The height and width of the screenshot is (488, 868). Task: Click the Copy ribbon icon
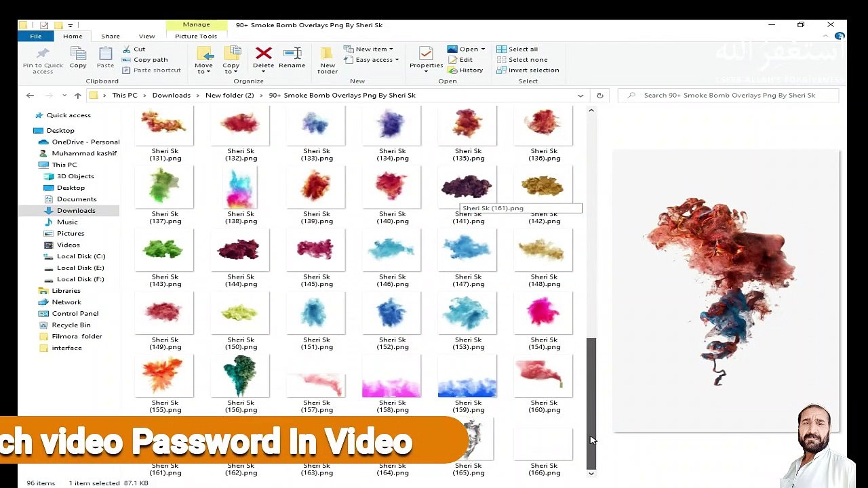point(78,54)
